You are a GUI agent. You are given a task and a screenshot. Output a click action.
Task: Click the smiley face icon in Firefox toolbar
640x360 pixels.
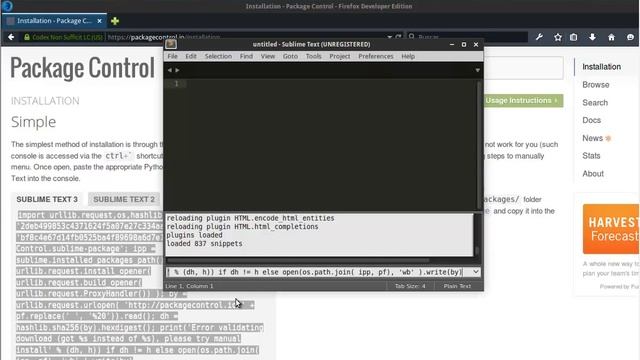(x=630, y=37)
